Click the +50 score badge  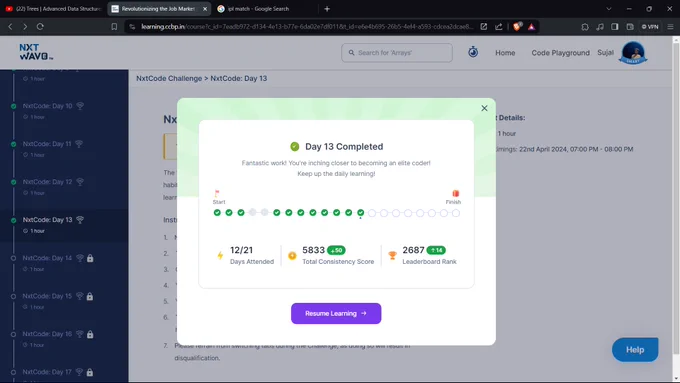pyautogui.click(x=336, y=250)
